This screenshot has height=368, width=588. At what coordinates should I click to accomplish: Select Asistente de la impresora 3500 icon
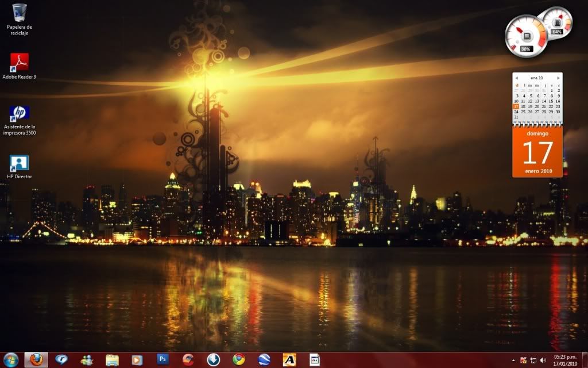(19, 113)
